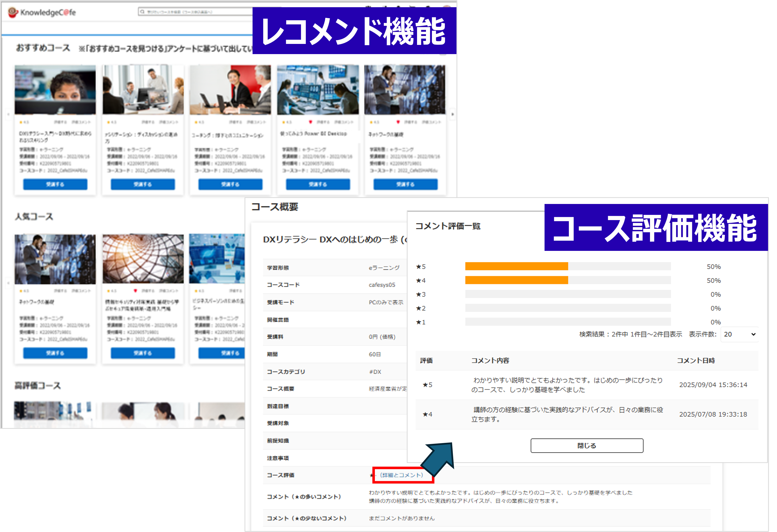Screen dimensions: 777x532
Task: Click 受講する on the popular ネットワークの基礎 card
Action: point(55,353)
